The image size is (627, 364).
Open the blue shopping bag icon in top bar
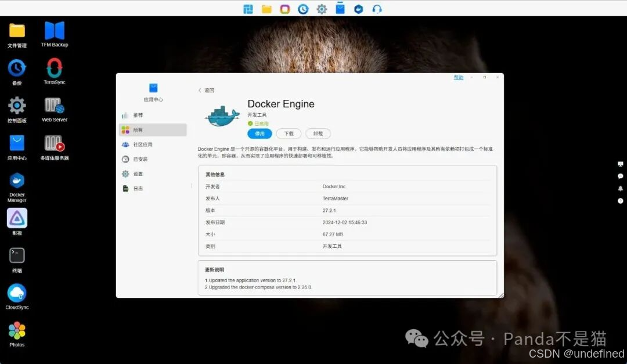pos(340,8)
